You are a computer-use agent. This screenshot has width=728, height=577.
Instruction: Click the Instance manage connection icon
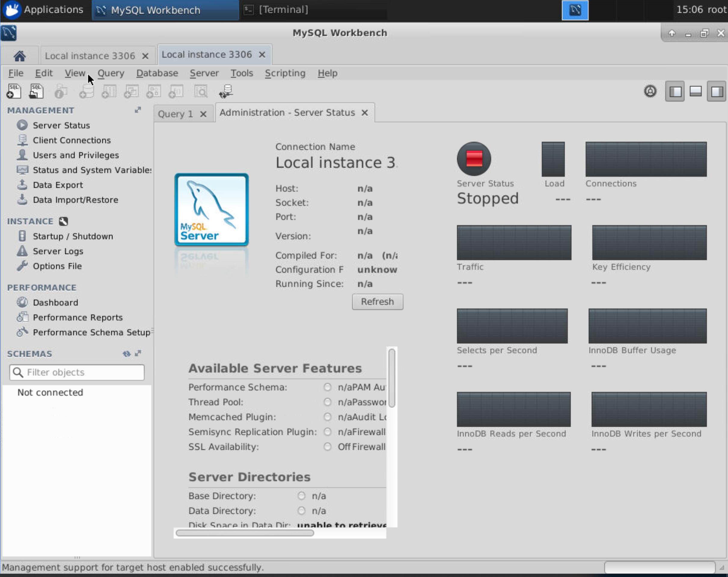coord(63,221)
